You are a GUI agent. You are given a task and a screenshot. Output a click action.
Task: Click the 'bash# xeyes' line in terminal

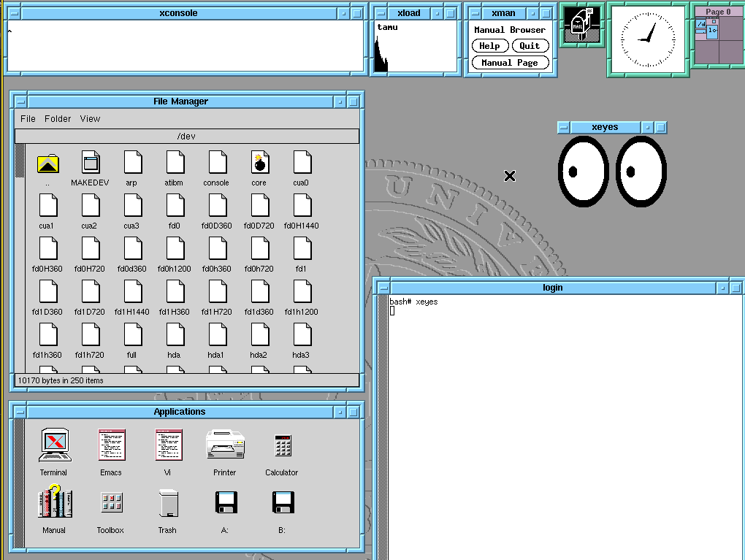click(x=413, y=302)
